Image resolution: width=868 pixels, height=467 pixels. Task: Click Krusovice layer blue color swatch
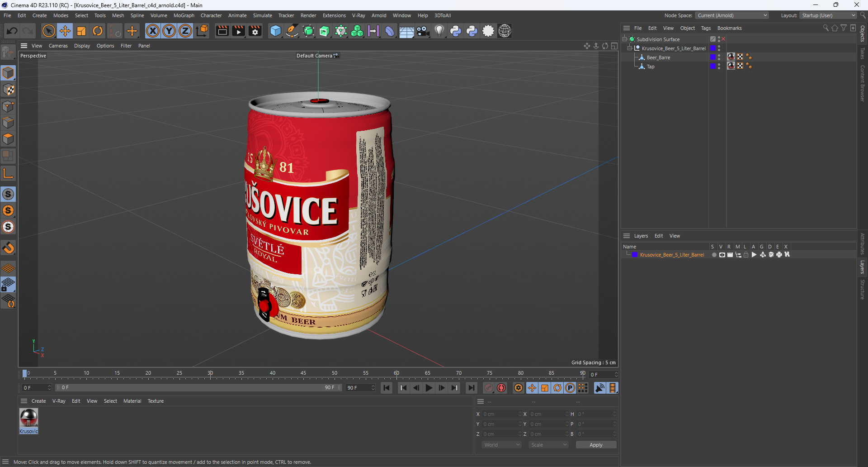[x=635, y=255]
